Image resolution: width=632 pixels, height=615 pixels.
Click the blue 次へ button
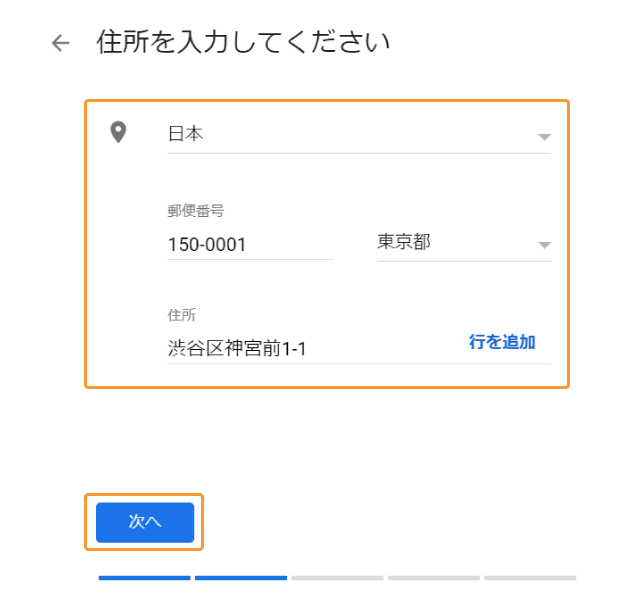145,522
